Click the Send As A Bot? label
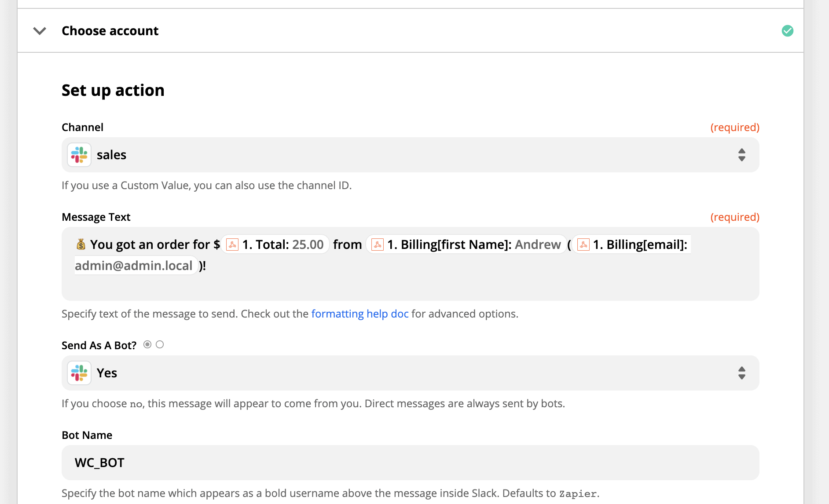This screenshot has height=504, width=829. coord(99,345)
